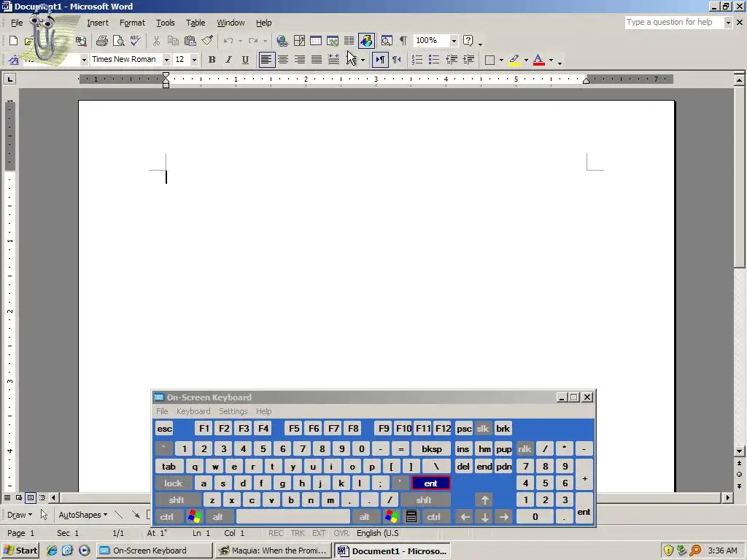Click the Type a question for help box
Viewport: 747px width, 560px height.
[x=674, y=22]
